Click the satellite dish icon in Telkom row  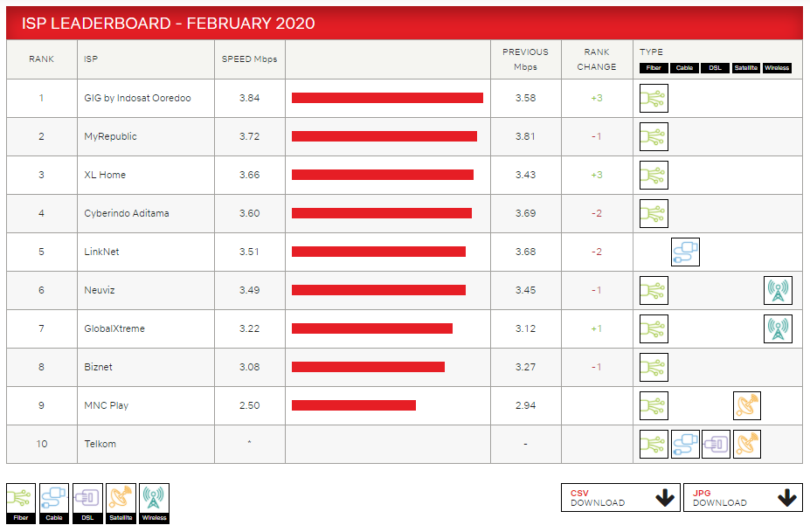[x=746, y=444]
